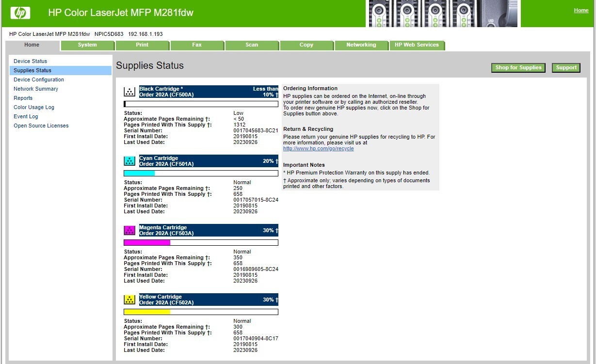Click the IP address 192.168.1.193
Viewport: 596px width, 364px height.
coord(145,34)
